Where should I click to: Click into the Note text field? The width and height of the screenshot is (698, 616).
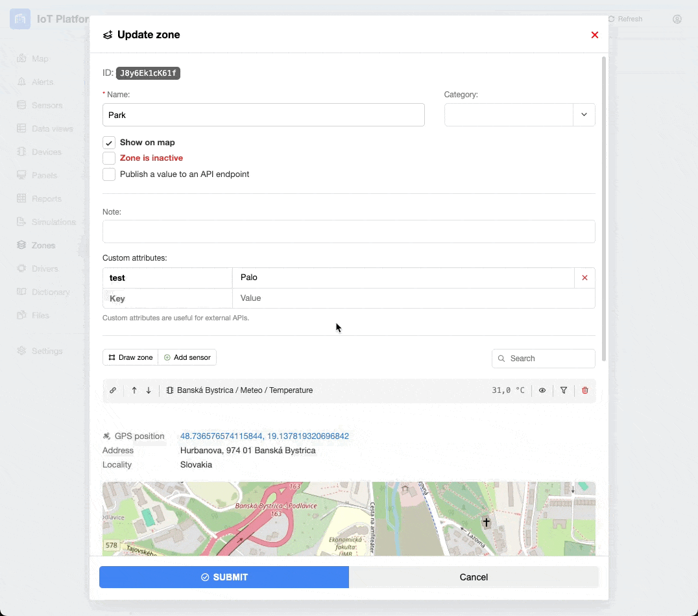tap(348, 231)
